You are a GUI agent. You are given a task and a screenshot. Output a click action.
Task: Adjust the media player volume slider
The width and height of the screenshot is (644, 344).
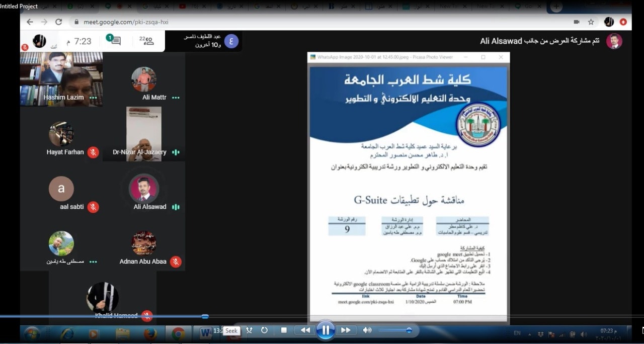395,330
